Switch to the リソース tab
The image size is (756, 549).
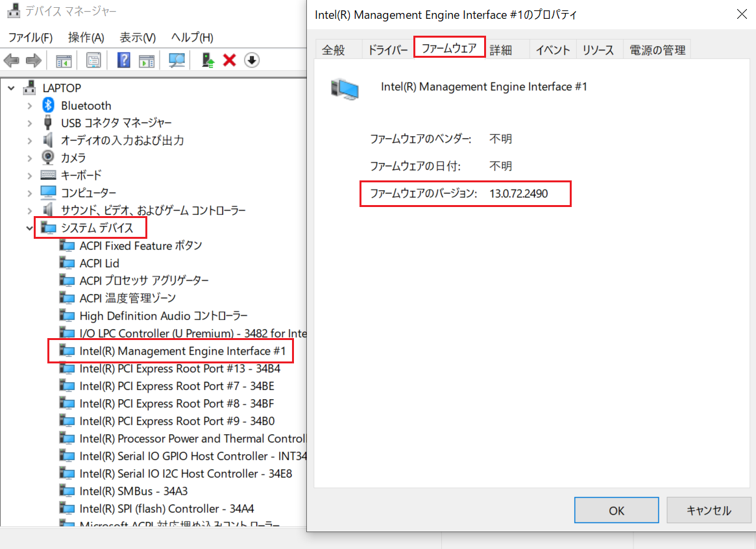(x=598, y=50)
